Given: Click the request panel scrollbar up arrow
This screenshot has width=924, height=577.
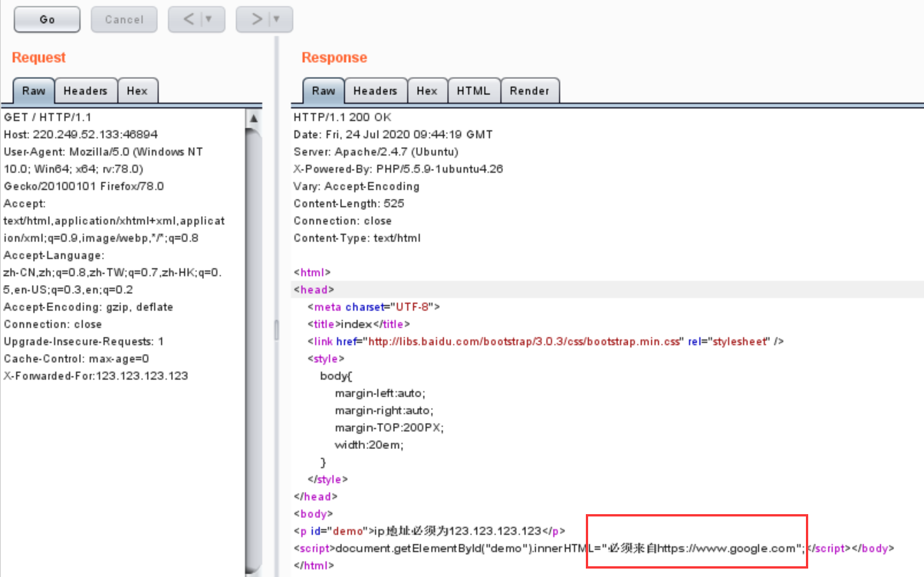Looking at the screenshot, I should (255, 116).
